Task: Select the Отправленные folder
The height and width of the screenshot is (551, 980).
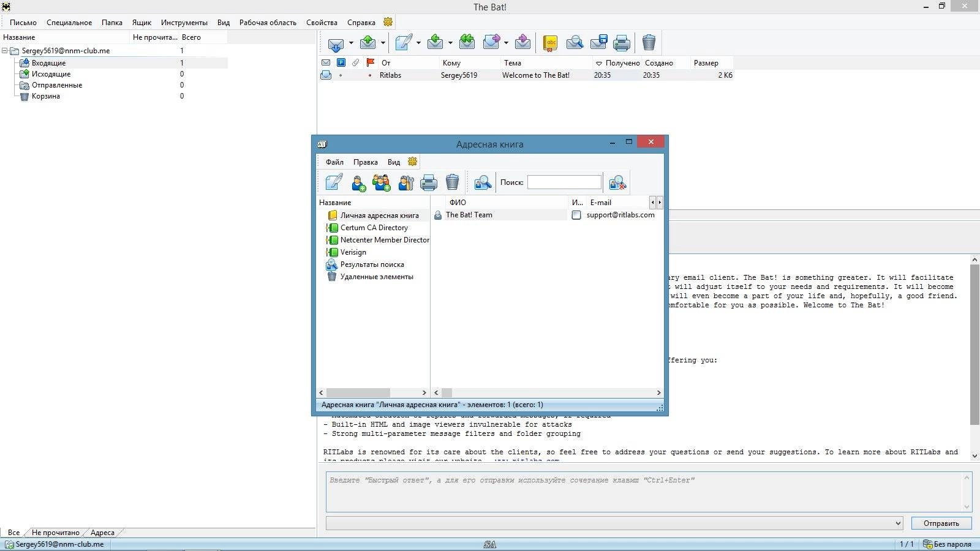Action: point(57,85)
